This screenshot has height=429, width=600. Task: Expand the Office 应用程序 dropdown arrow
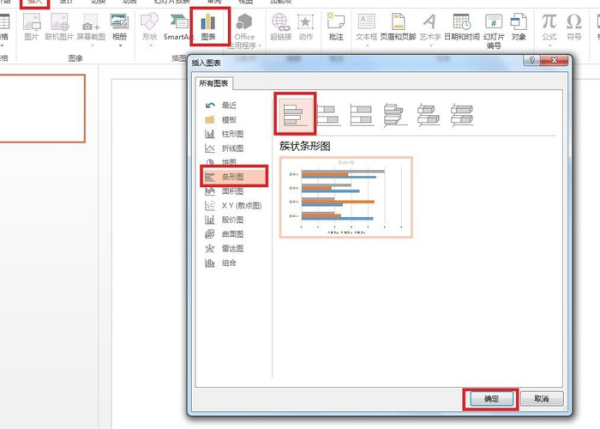(259, 46)
